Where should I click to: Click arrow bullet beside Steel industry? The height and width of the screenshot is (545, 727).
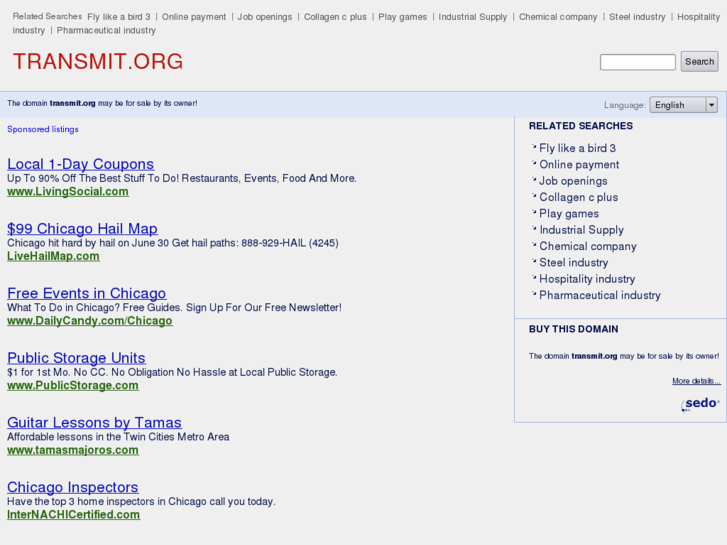point(534,261)
